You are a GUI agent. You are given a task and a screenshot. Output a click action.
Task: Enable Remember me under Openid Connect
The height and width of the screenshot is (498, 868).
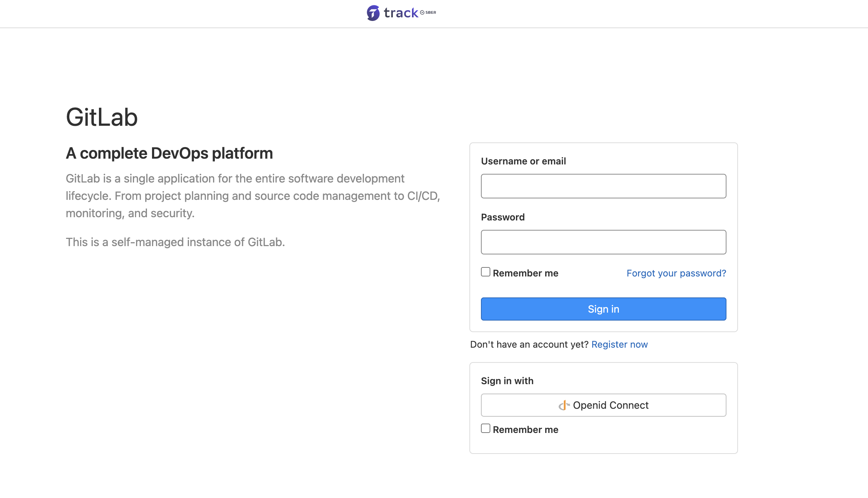(486, 428)
